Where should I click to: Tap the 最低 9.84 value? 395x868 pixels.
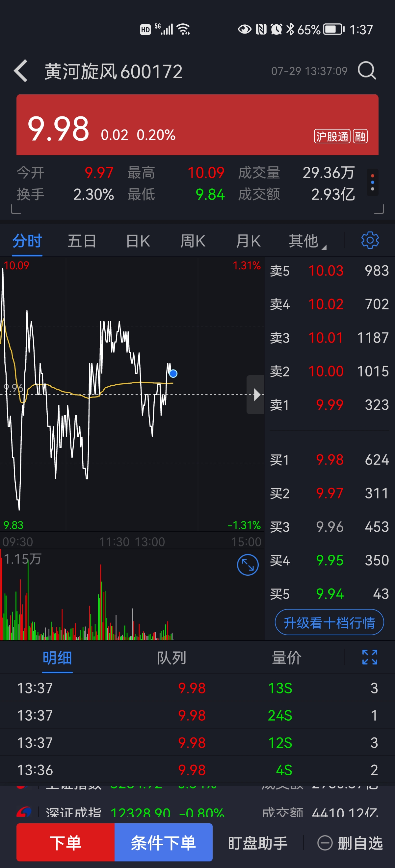210,194
